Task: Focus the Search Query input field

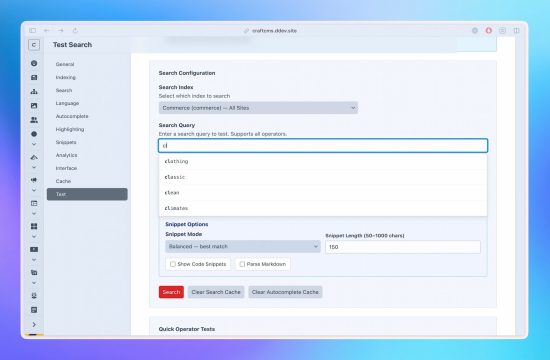Action: (x=323, y=146)
